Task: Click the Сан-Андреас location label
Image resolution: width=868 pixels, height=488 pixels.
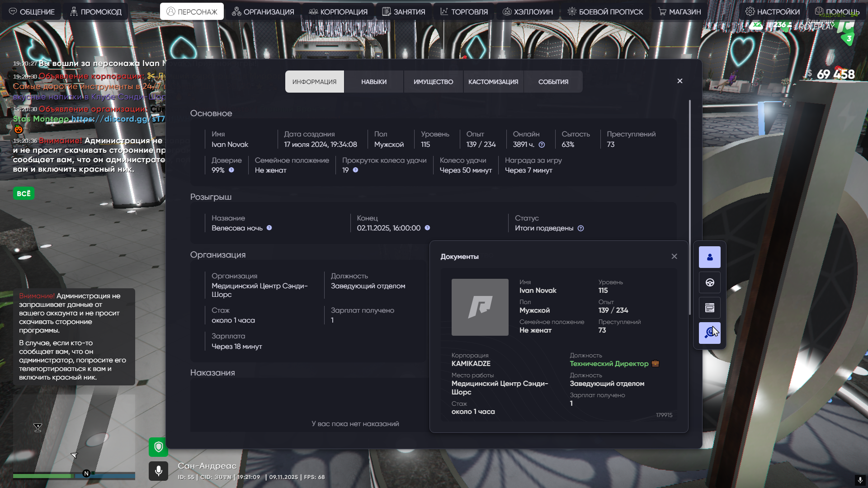Action: pyautogui.click(x=207, y=466)
